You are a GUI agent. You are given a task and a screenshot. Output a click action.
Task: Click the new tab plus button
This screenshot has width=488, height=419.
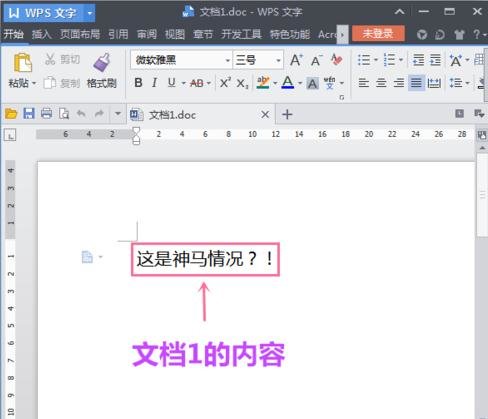click(x=287, y=114)
